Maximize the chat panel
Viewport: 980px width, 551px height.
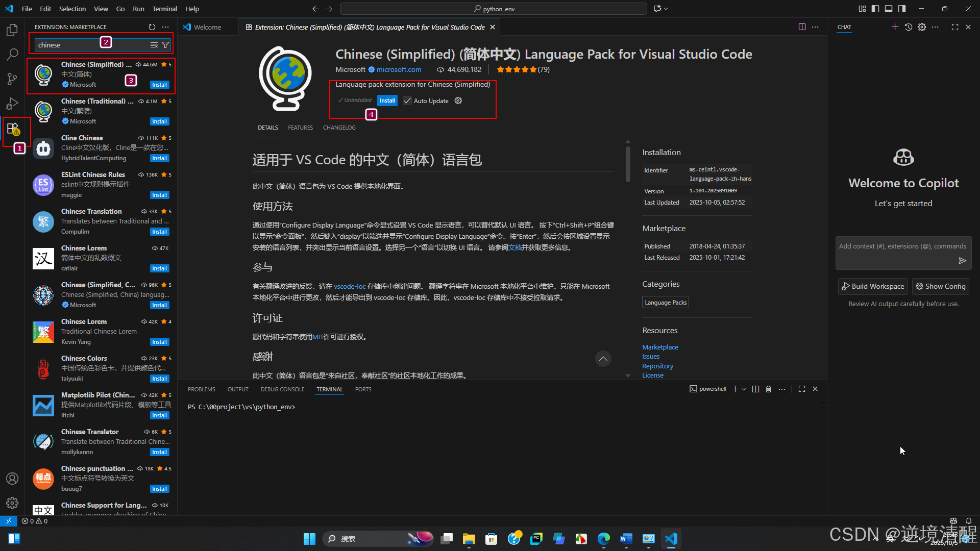pos(955,27)
